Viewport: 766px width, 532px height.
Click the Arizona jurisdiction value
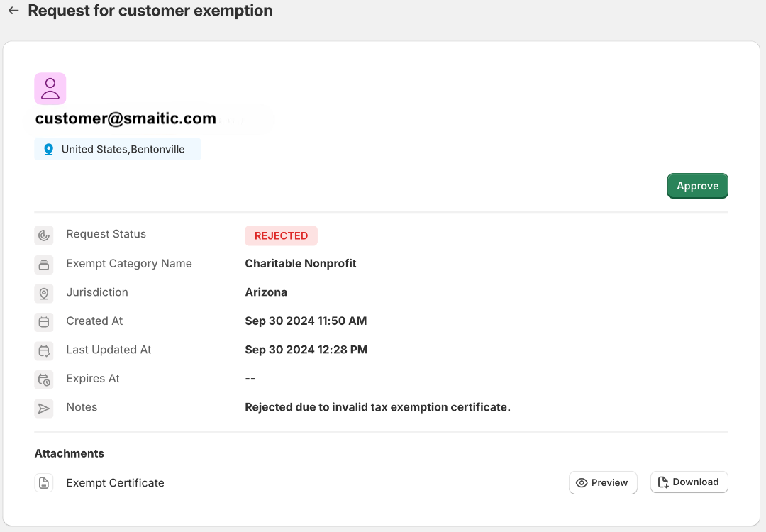pos(266,292)
